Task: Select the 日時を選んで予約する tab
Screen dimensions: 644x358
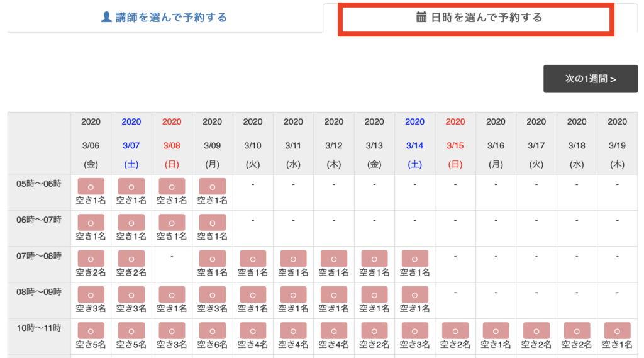Action: [x=479, y=18]
